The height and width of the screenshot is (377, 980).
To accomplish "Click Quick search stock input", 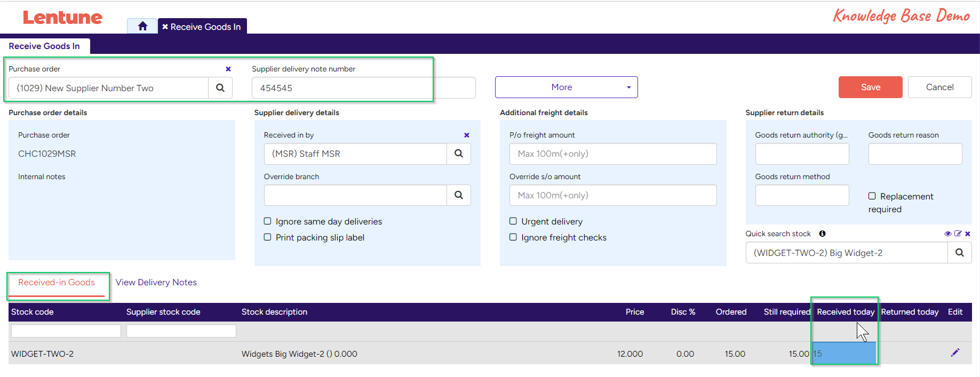I will pos(847,253).
